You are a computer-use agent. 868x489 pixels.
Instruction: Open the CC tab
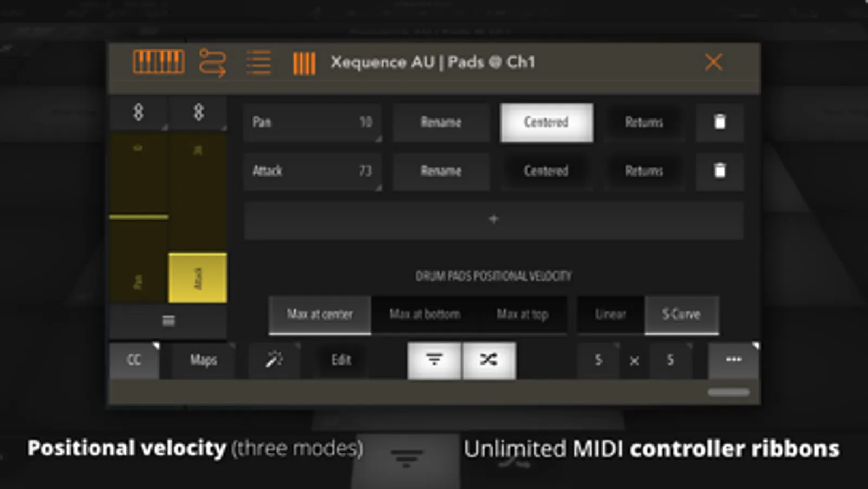point(134,360)
